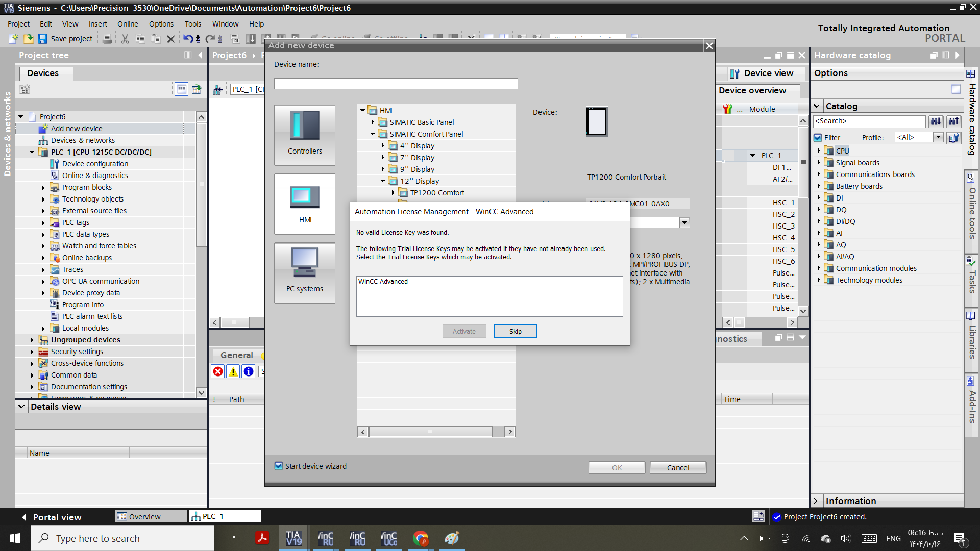Image resolution: width=980 pixels, height=551 pixels.
Task: Click the Print toolbar icon
Action: click(107, 38)
